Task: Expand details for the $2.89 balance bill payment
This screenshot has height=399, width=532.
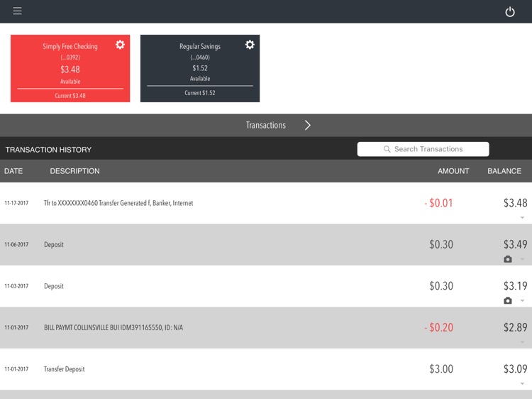Action: [x=523, y=342]
